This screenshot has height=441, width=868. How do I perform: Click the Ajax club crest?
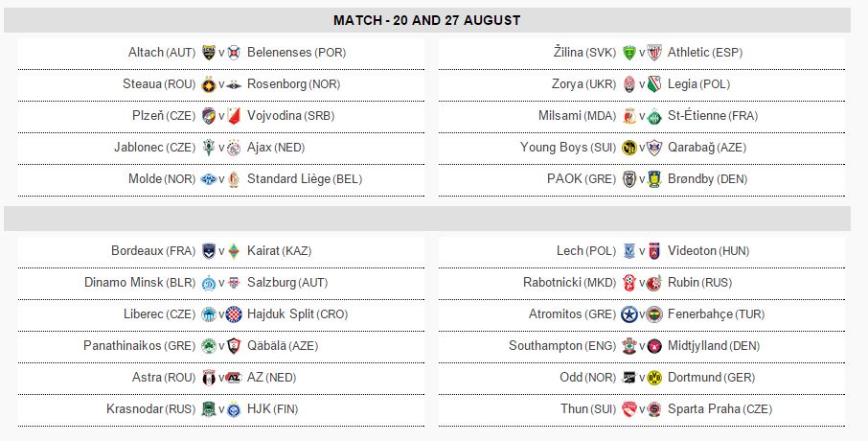tap(235, 148)
